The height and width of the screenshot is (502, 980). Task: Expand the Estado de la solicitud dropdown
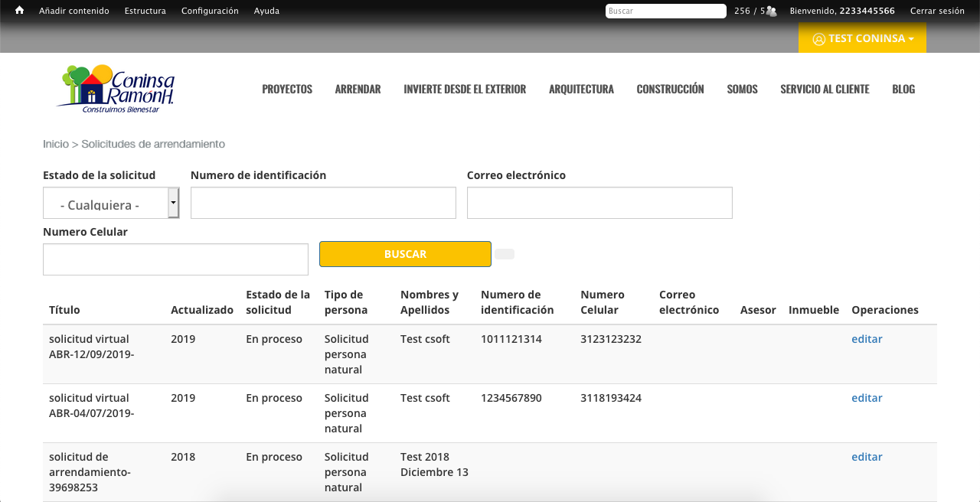(x=111, y=204)
